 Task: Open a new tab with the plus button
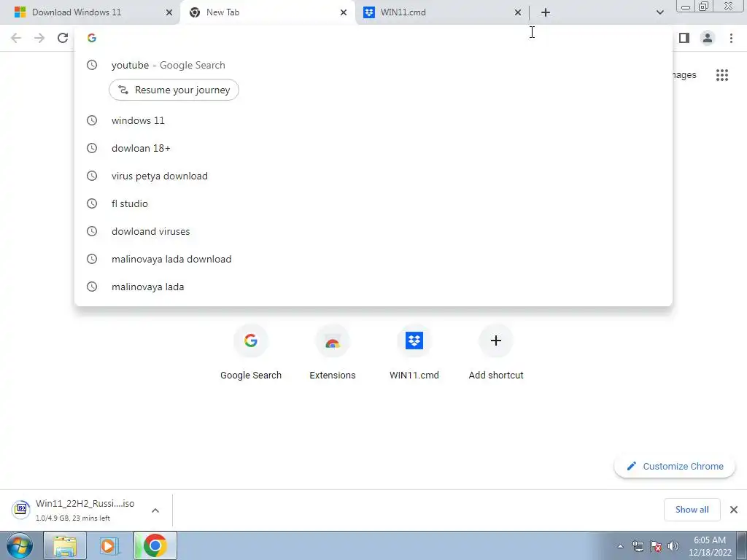click(x=546, y=12)
